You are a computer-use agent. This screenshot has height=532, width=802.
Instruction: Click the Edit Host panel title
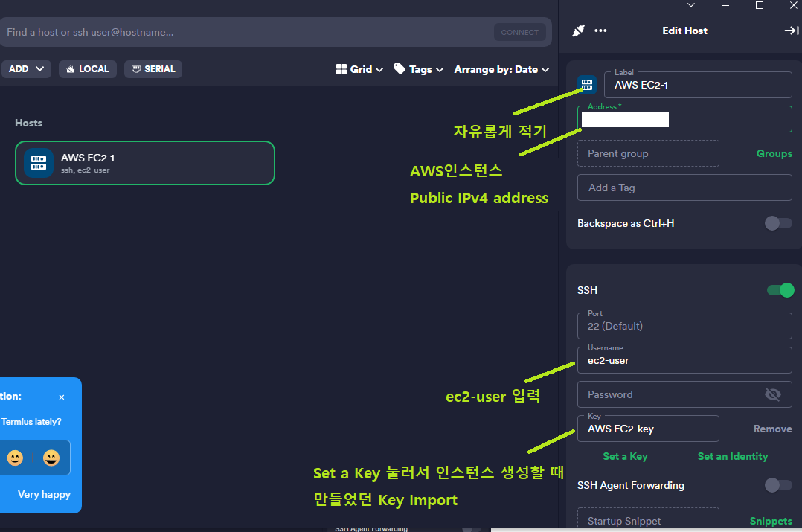(684, 31)
